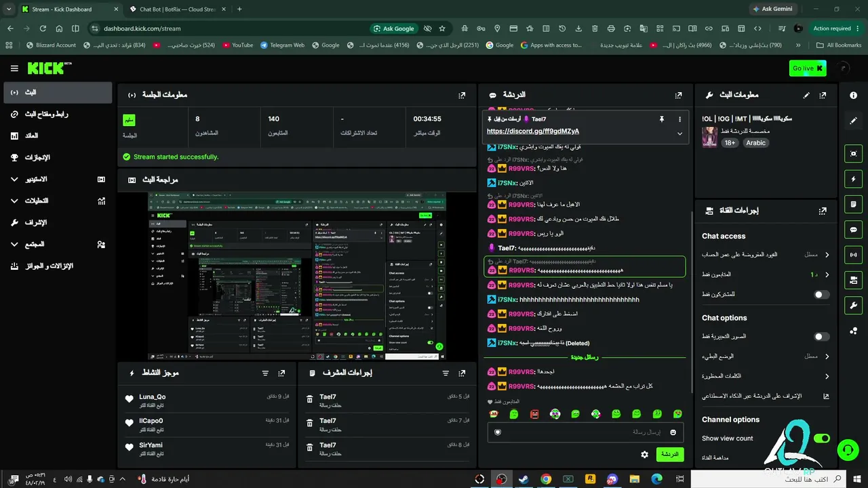Open the YouTube bookmark

(237, 45)
